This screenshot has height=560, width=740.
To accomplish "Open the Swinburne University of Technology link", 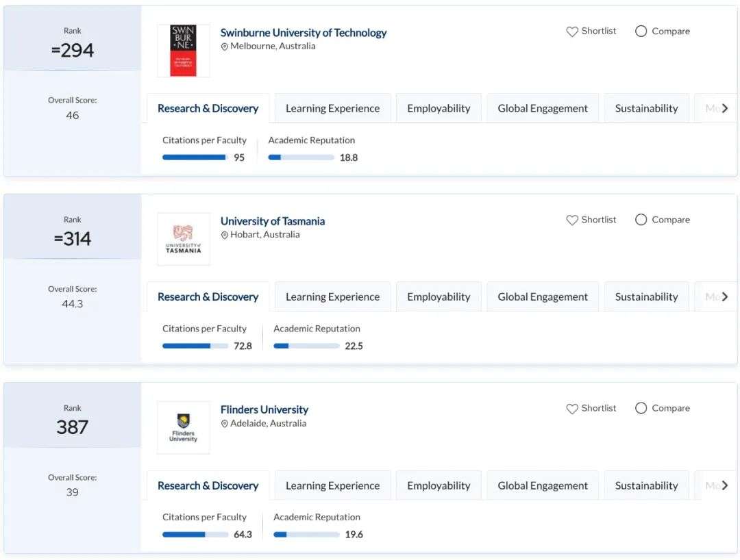I will [x=303, y=32].
